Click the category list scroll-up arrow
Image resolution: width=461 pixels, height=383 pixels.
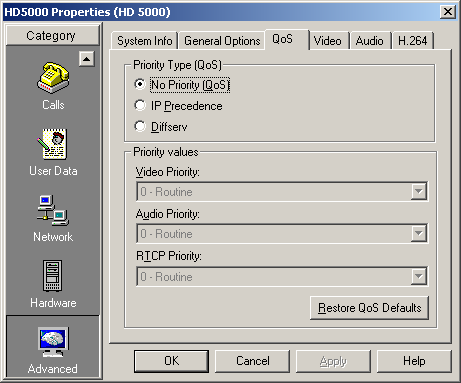[87, 59]
